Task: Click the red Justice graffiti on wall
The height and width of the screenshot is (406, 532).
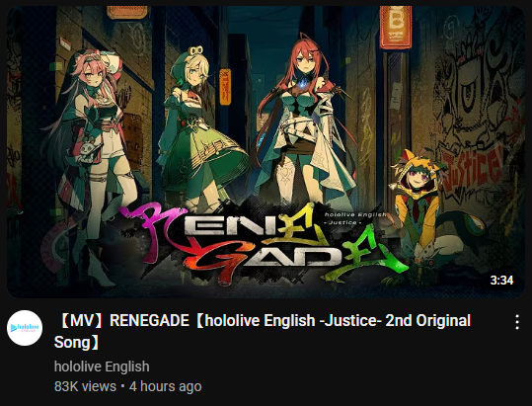Action: click(472, 168)
